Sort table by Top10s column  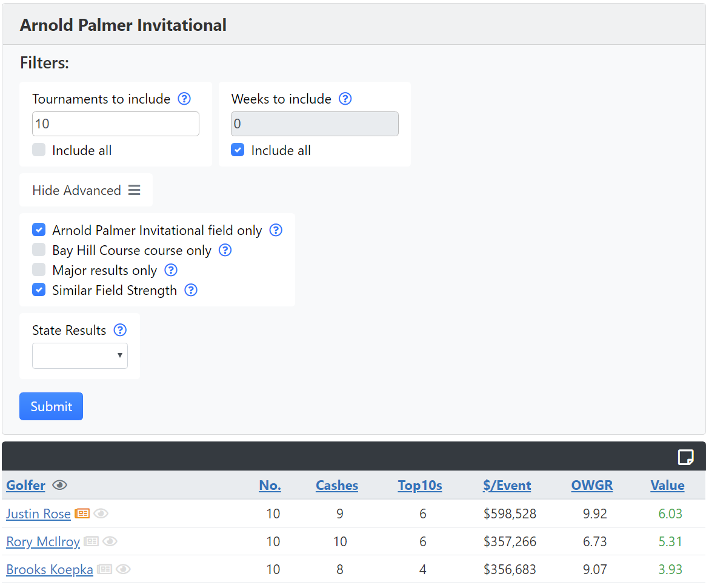pos(419,485)
